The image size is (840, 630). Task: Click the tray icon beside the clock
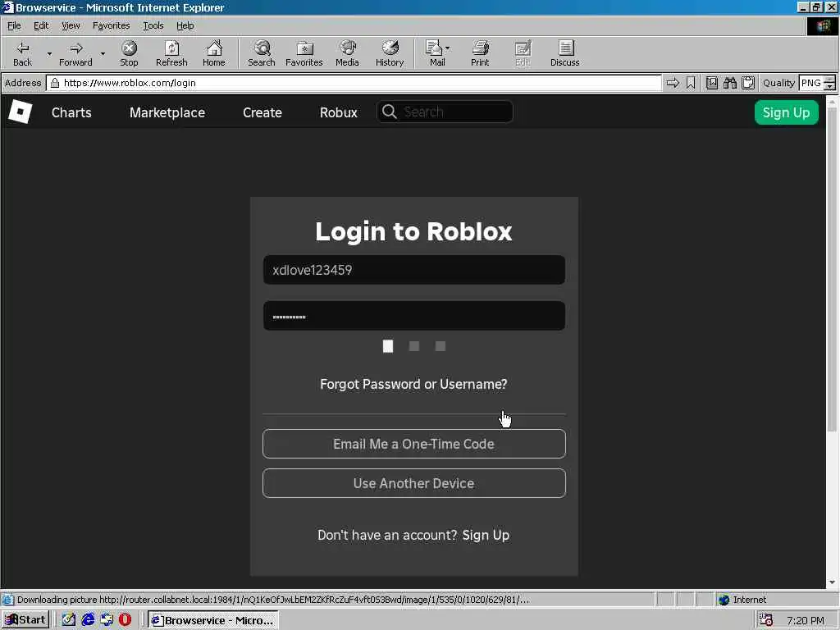click(766, 620)
